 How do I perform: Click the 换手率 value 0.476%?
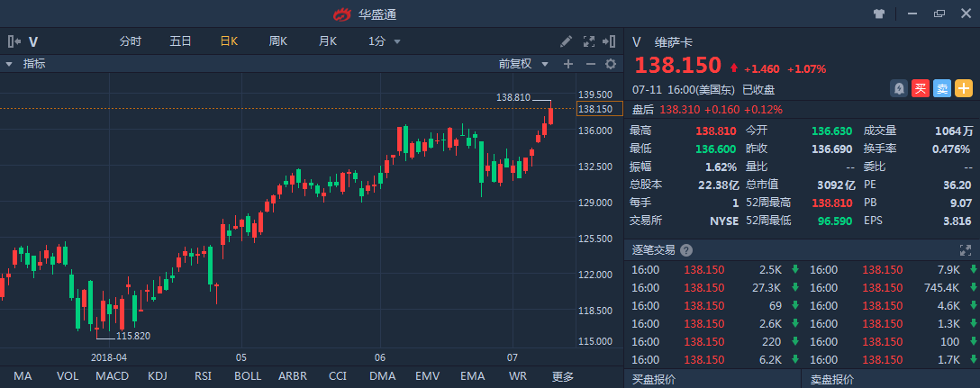[952, 149]
